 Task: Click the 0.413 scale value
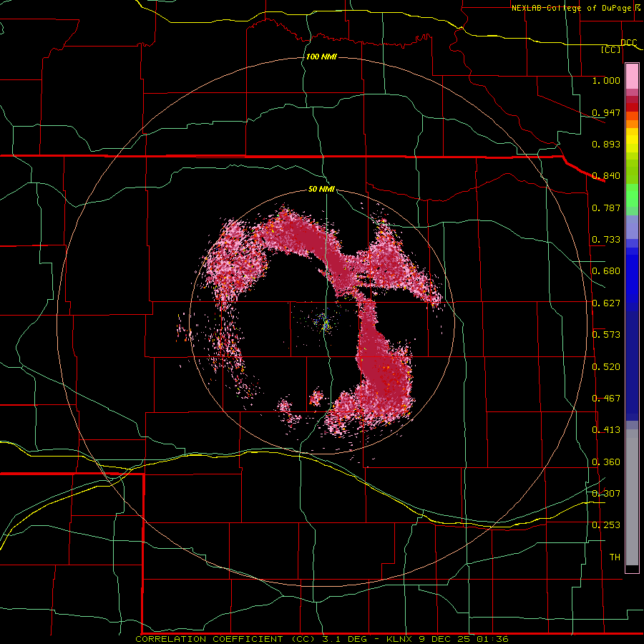tap(606, 430)
